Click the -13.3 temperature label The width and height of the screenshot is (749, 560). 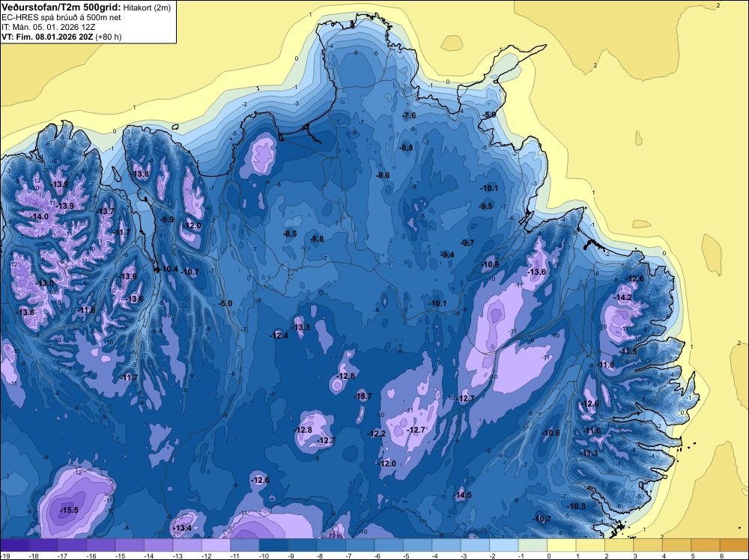[x=301, y=327]
